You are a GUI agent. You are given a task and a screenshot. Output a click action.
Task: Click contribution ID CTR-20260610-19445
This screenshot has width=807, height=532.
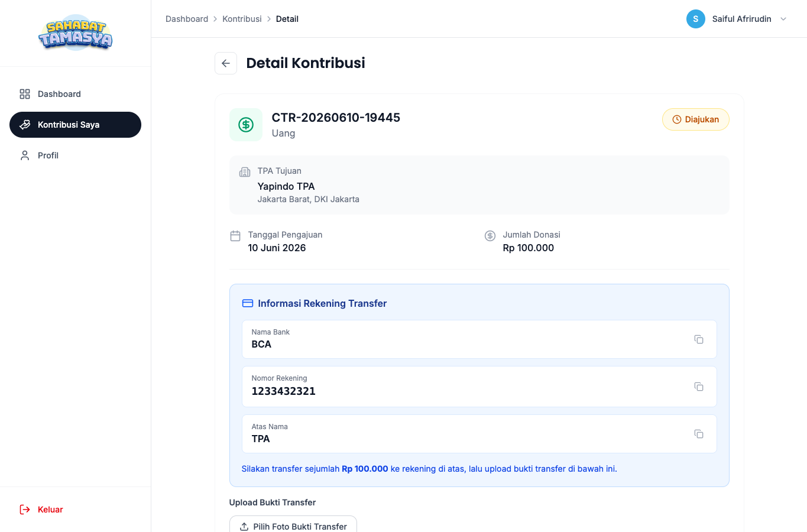pyautogui.click(x=336, y=118)
